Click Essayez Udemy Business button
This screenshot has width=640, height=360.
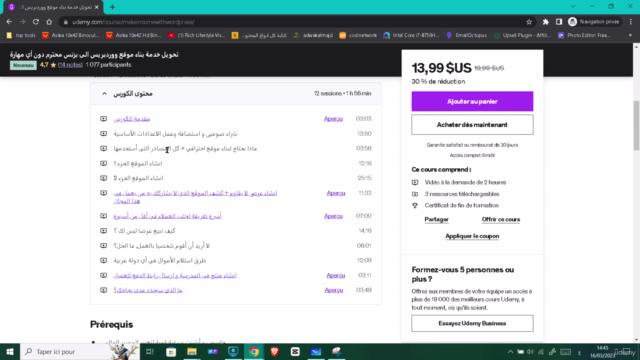(x=472, y=323)
